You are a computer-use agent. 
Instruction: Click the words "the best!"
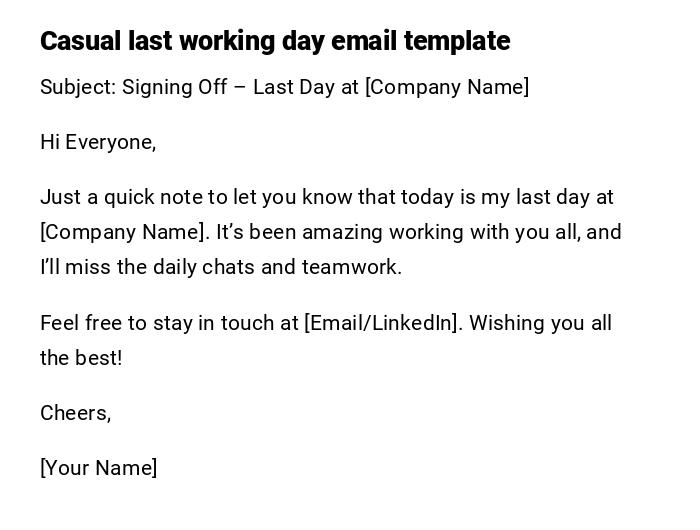point(81,358)
